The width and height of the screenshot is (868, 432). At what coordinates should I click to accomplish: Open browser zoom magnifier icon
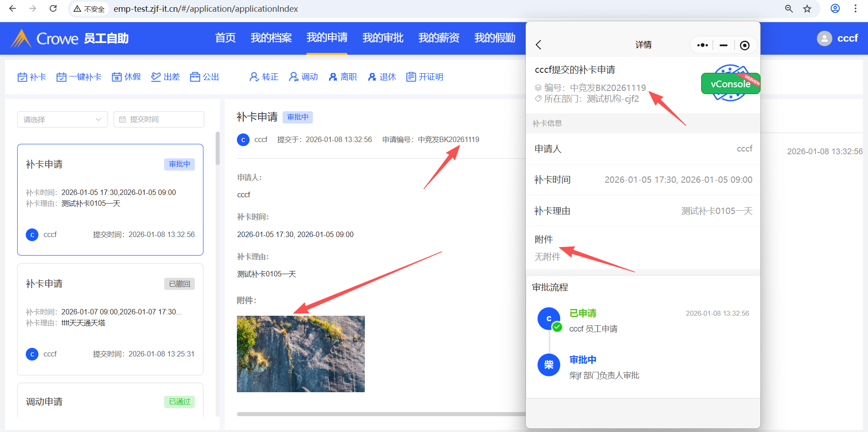pyautogui.click(x=789, y=9)
